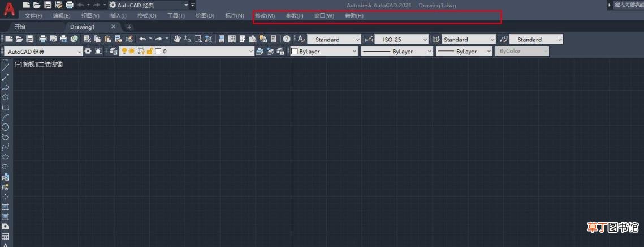Select the Polygon draw tool
Image resolution: width=644 pixels, height=247 pixels.
[x=5, y=97]
